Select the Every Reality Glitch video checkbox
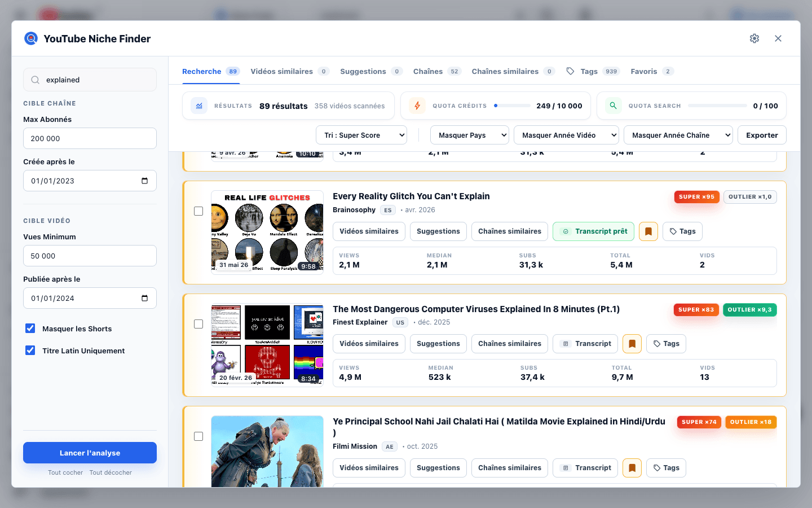This screenshot has width=812, height=508. tap(198, 211)
